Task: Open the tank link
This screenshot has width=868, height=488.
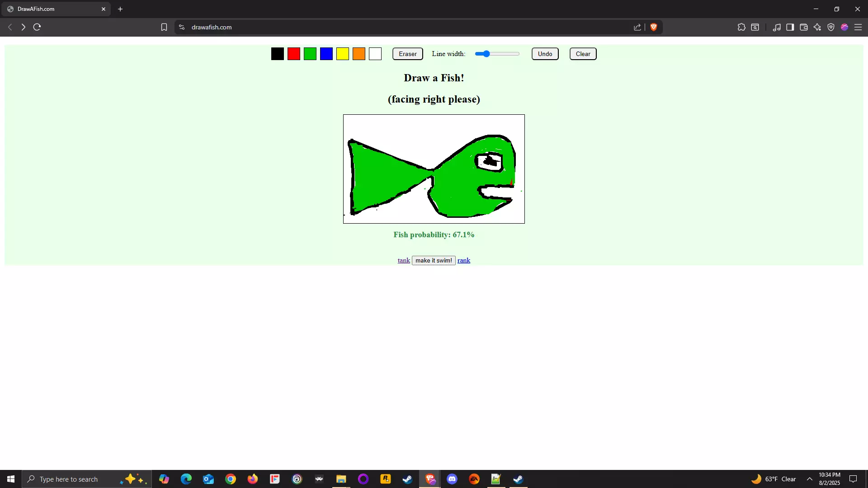Action: point(404,260)
